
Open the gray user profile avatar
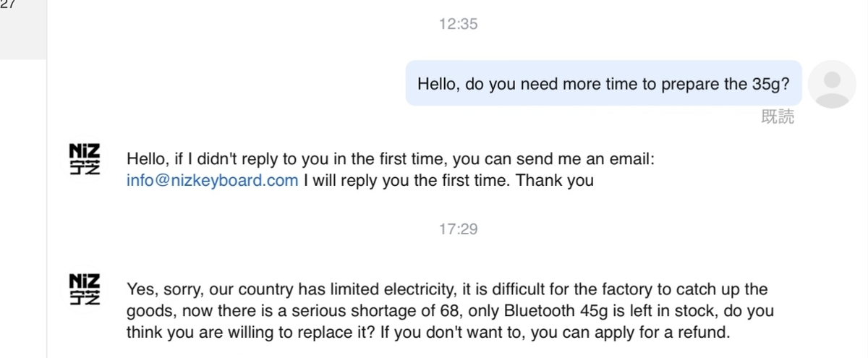831,84
